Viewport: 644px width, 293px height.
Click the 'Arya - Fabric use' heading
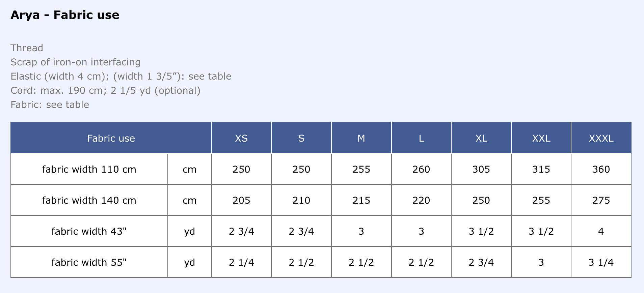(65, 15)
